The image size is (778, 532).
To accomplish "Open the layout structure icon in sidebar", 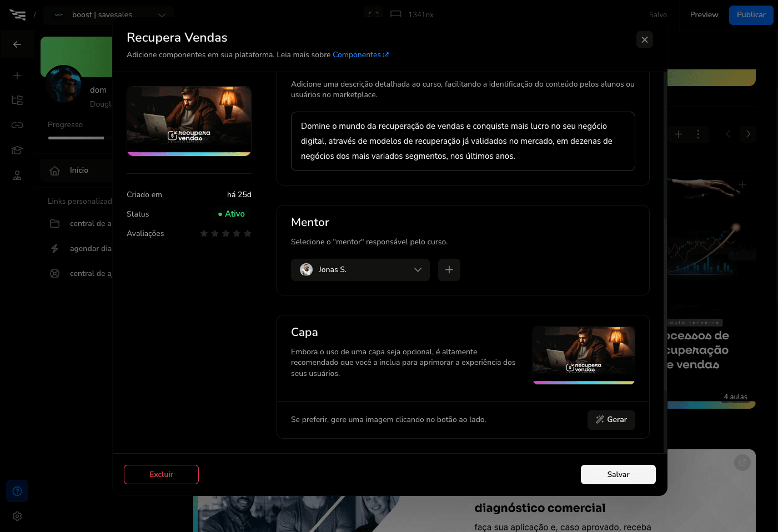I will pos(17,100).
